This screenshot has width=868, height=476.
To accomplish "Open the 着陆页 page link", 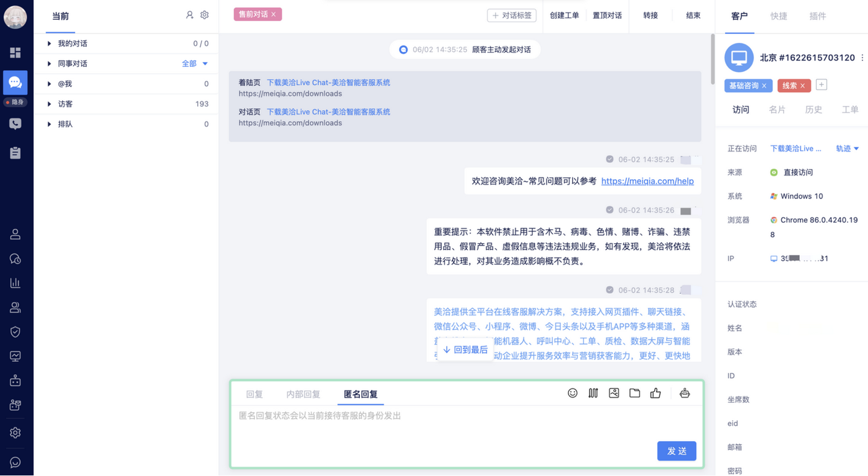I will point(329,83).
